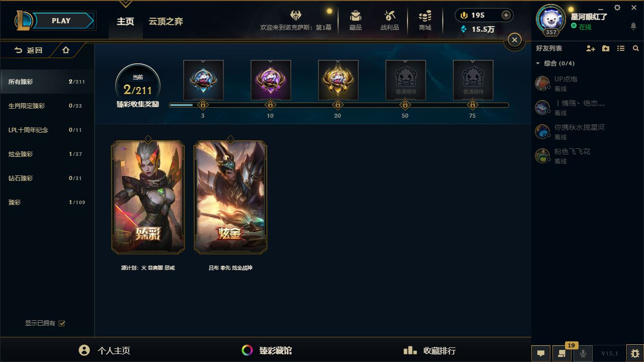Screen dimensions: 644x362
Task: Select the 炫金臻彩 category
Action: point(47,154)
